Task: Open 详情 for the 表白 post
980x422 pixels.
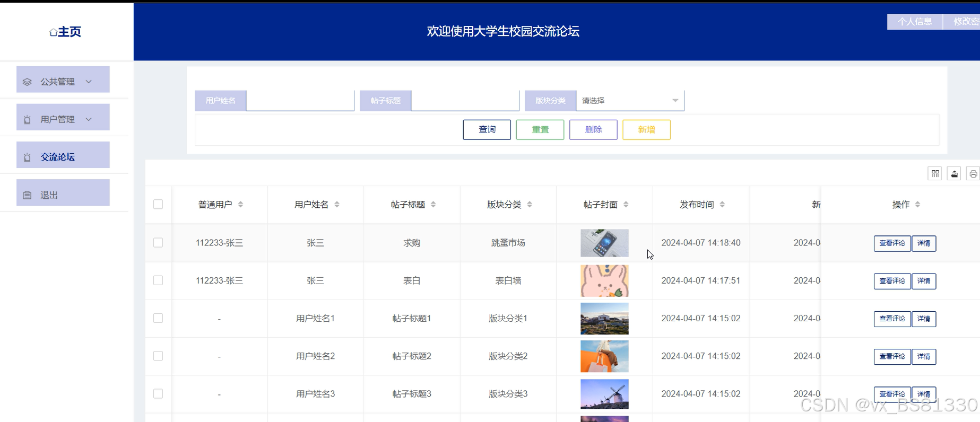Action: click(x=924, y=281)
